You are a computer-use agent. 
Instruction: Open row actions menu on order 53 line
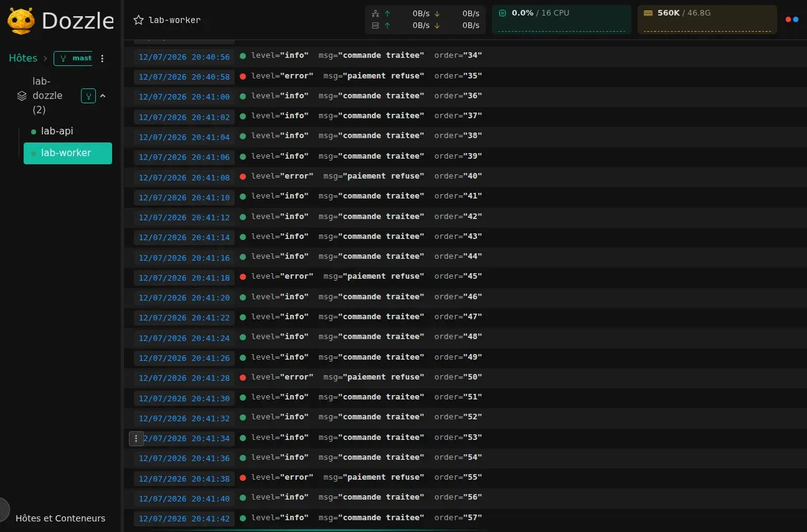click(x=136, y=439)
